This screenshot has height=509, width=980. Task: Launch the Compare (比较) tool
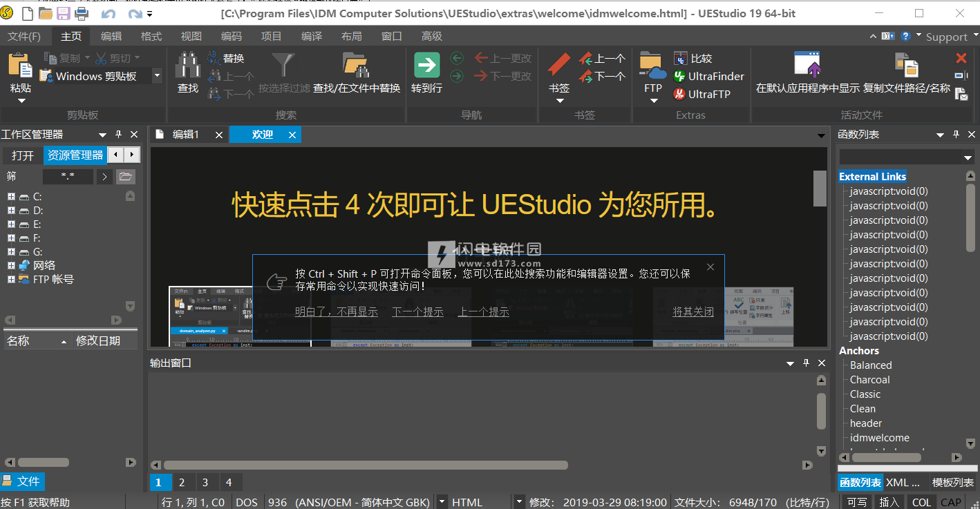pos(692,59)
